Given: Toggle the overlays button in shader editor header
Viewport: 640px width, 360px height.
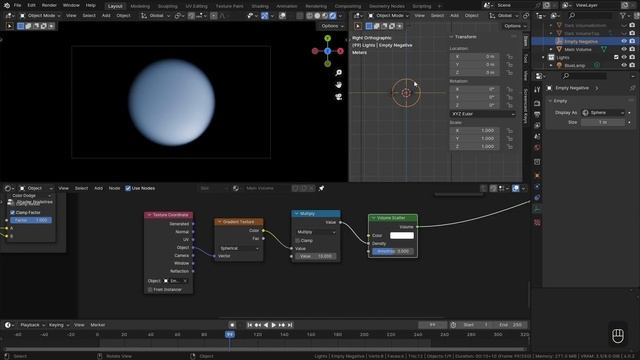Looking at the screenshot, I should 516,188.
